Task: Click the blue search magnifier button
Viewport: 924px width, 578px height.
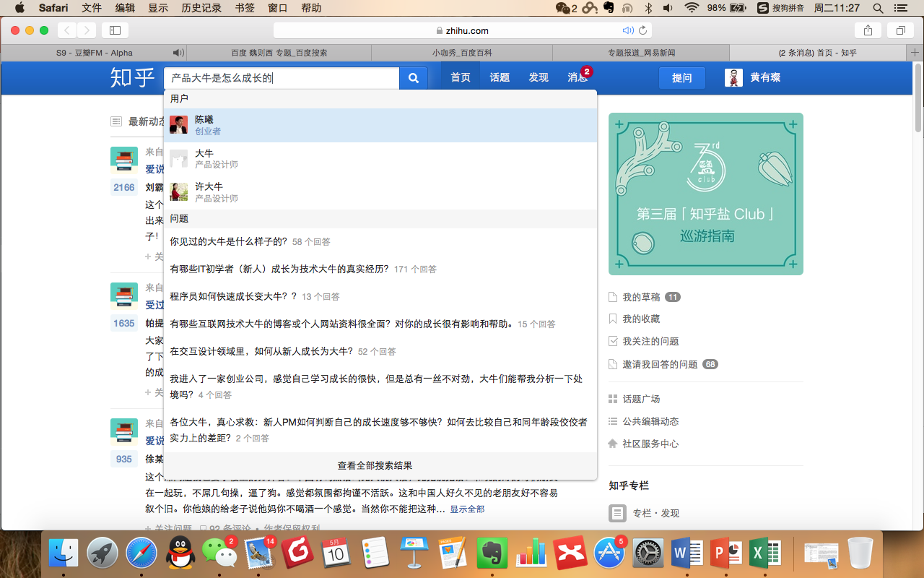Action: (x=414, y=78)
